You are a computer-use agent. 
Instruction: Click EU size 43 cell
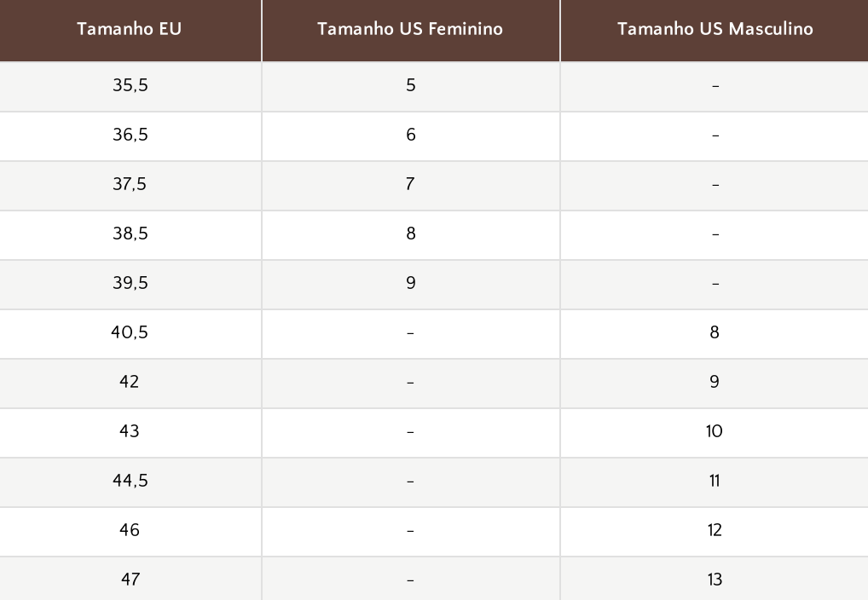pos(130,433)
